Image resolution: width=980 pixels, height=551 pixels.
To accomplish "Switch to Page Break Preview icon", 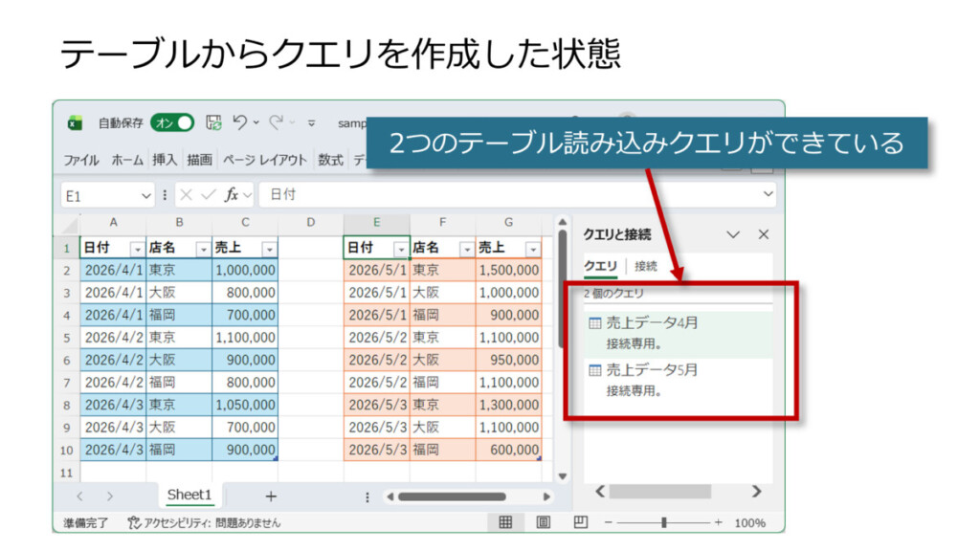I will click(580, 522).
